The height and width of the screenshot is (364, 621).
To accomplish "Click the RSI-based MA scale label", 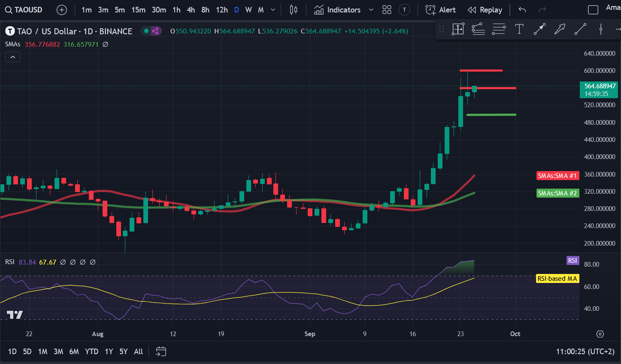I will tap(557, 279).
